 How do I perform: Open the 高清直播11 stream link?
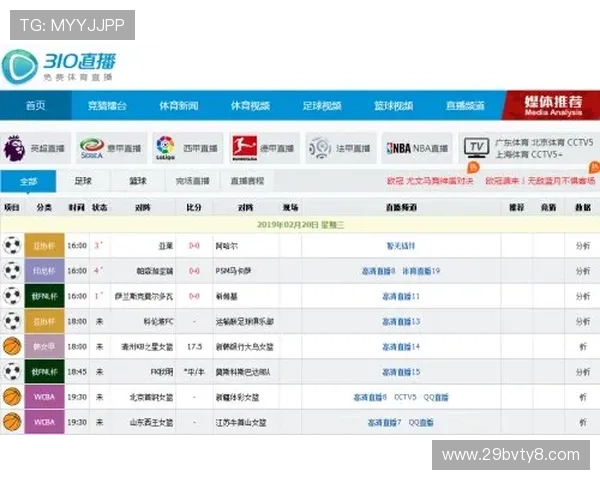click(x=401, y=296)
